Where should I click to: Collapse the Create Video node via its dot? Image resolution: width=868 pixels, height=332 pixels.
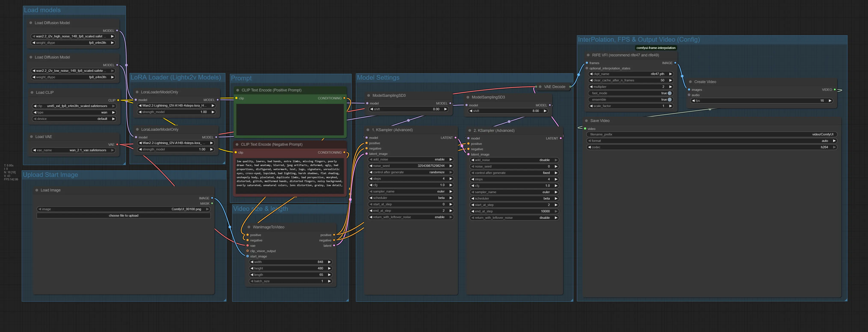(690, 82)
